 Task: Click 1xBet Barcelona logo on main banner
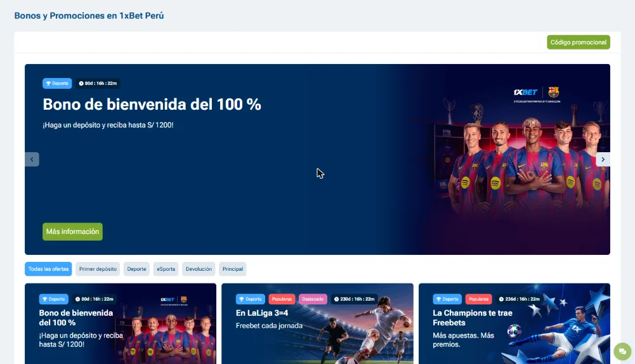point(537,94)
